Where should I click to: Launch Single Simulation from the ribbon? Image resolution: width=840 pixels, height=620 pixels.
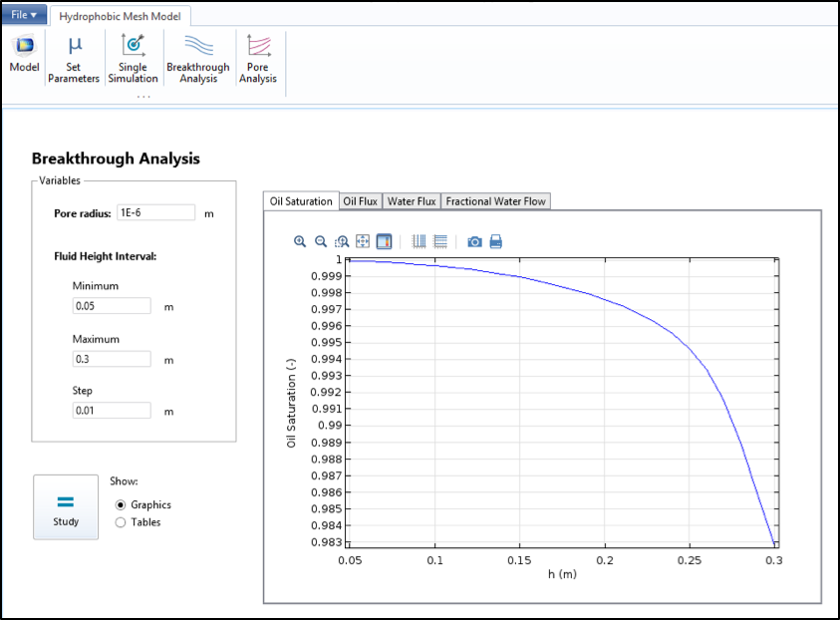pos(133,59)
